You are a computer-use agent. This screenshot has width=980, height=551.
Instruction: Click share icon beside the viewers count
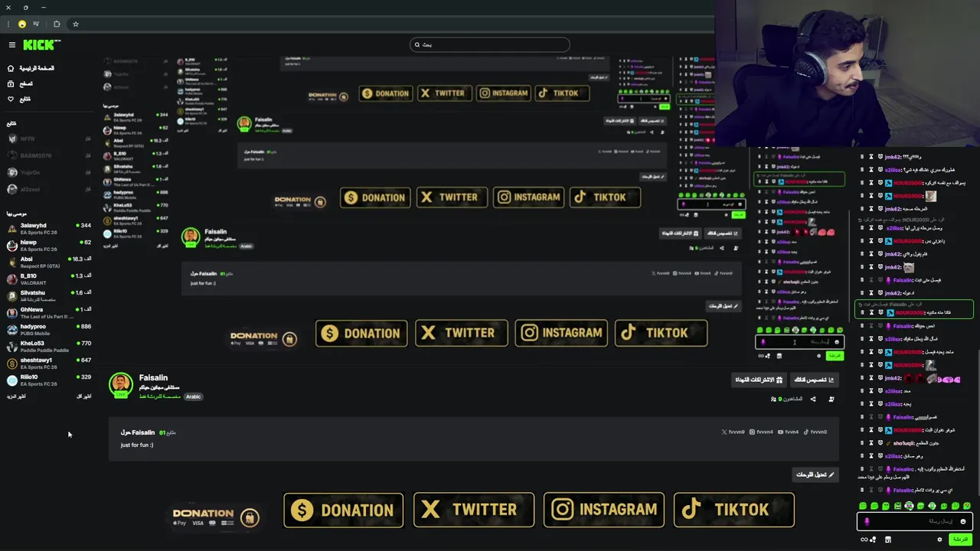(813, 399)
